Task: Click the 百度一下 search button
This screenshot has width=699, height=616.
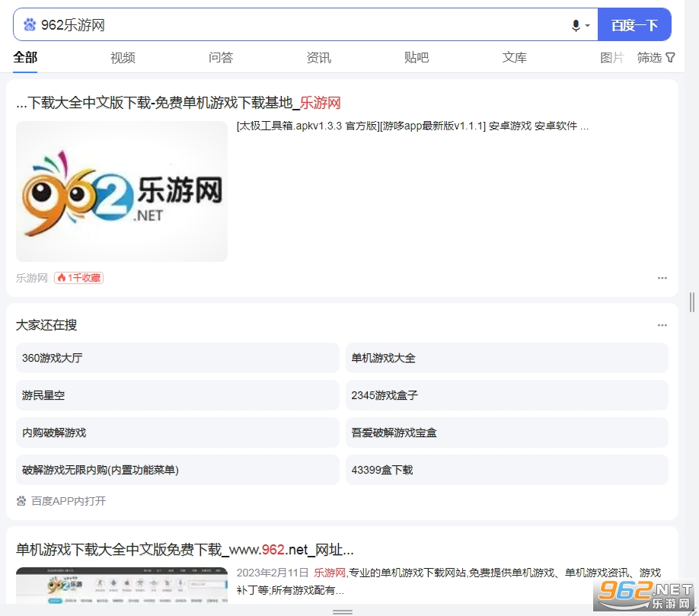Action: [634, 24]
